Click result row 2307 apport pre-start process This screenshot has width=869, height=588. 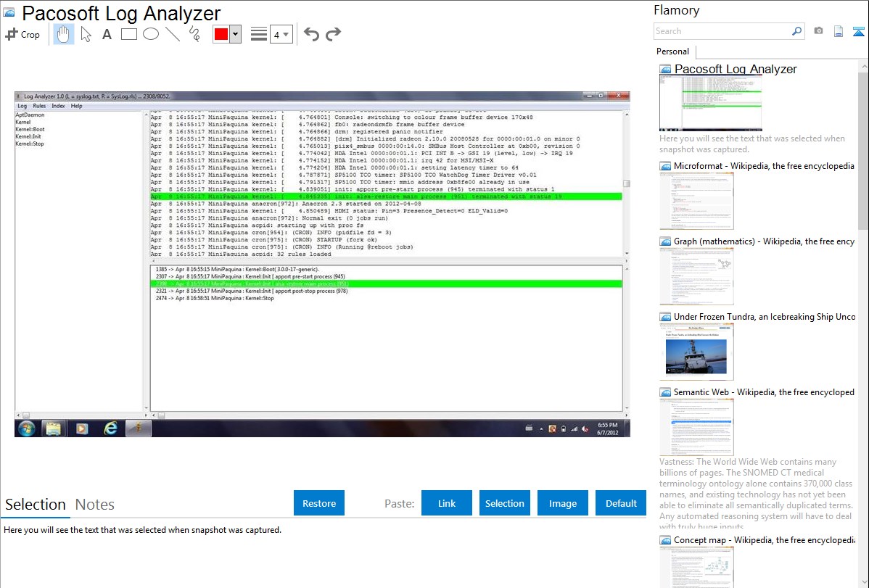tap(250, 276)
